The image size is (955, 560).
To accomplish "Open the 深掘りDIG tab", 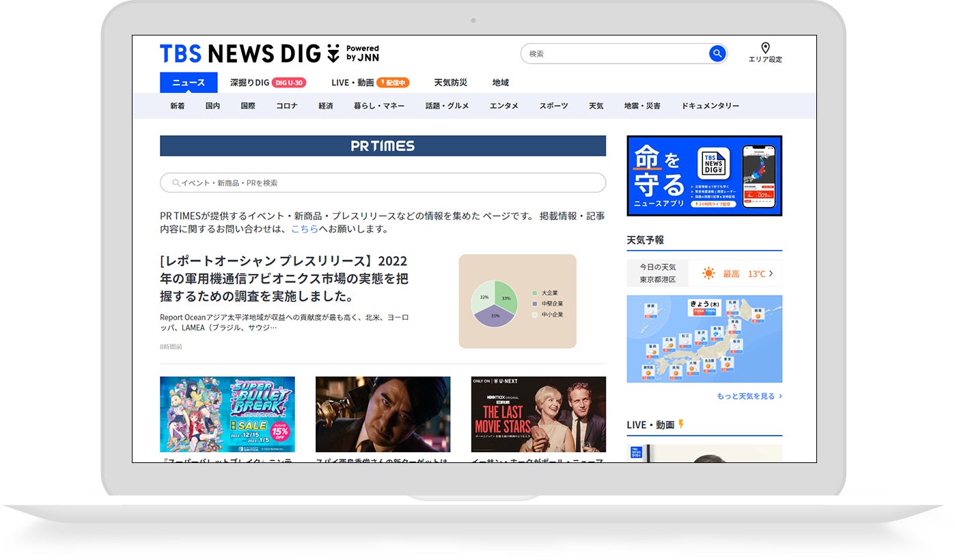I will tap(249, 83).
